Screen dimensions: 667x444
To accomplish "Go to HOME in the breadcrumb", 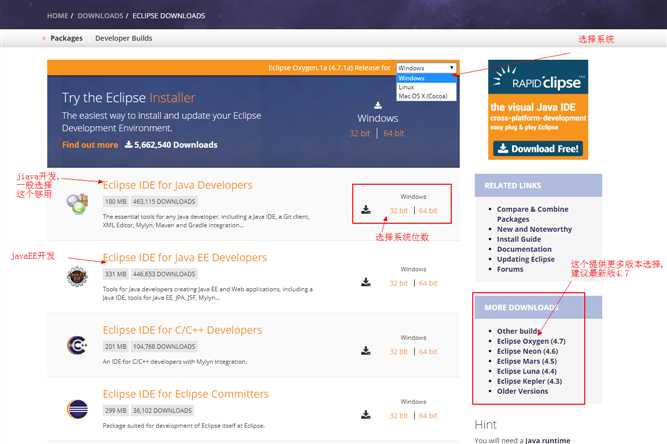I will coord(57,16).
